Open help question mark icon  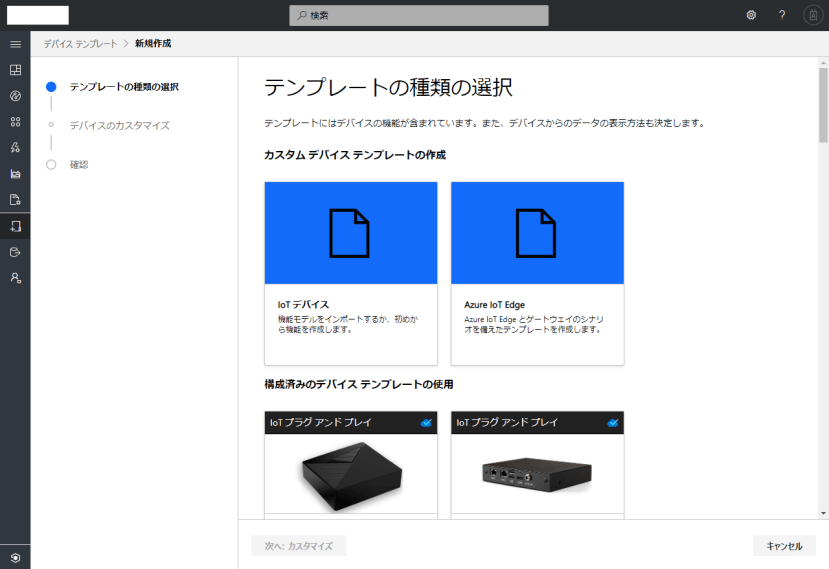(x=782, y=15)
